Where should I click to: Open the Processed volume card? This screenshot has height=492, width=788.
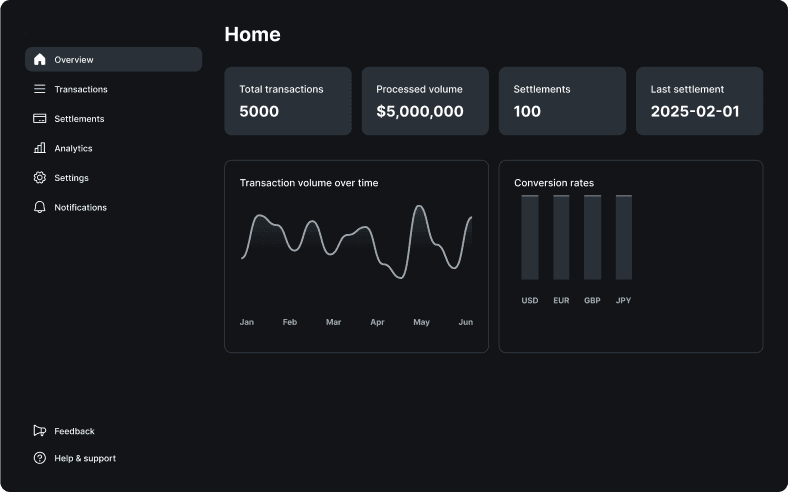425,101
